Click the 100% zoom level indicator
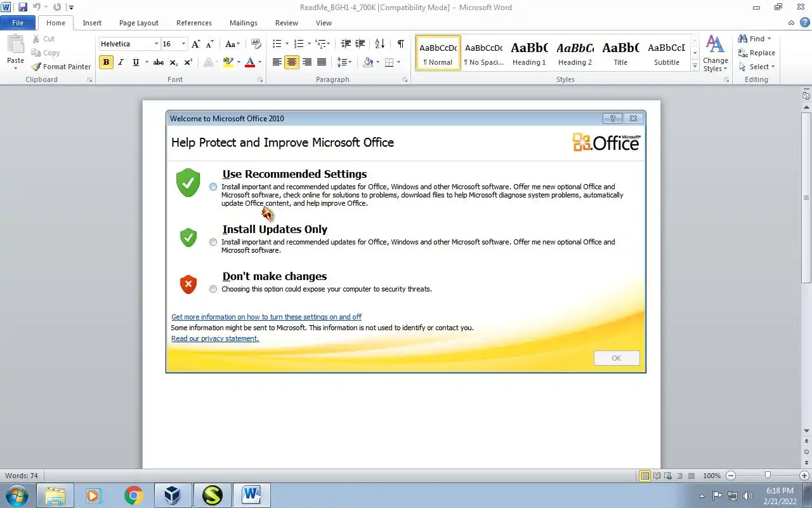The height and width of the screenshot is (508, 812). tap(712, 476)
